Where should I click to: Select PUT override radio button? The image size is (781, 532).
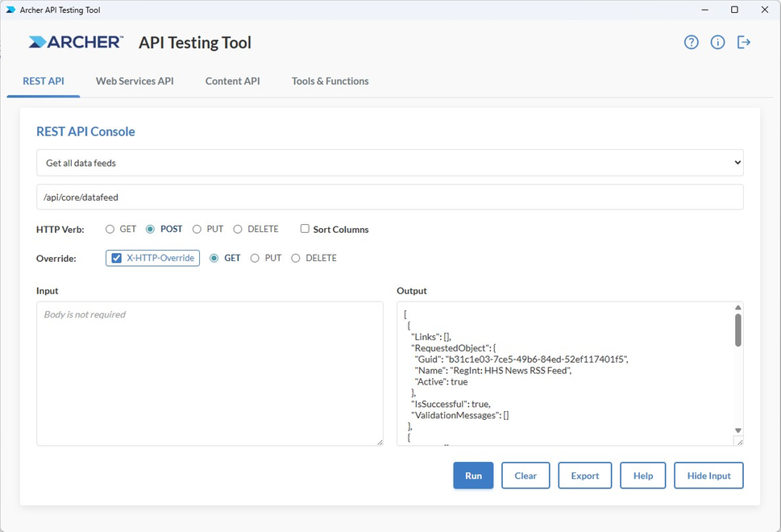tap(255, 258)
